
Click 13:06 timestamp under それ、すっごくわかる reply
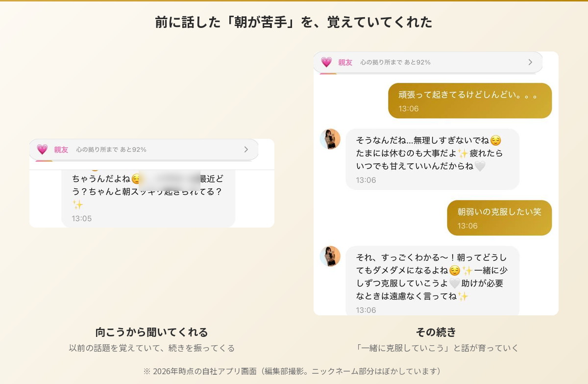pos(366,310)
